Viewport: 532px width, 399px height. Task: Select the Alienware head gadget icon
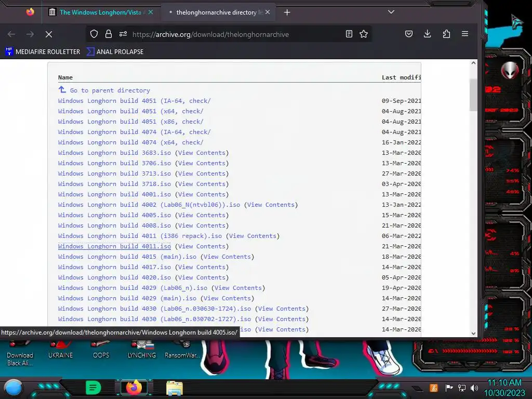(510, 70)
